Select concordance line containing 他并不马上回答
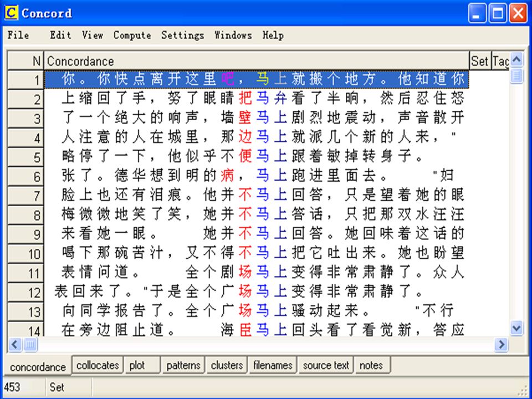Screen dimensions: 532x399 pos(257,196)
